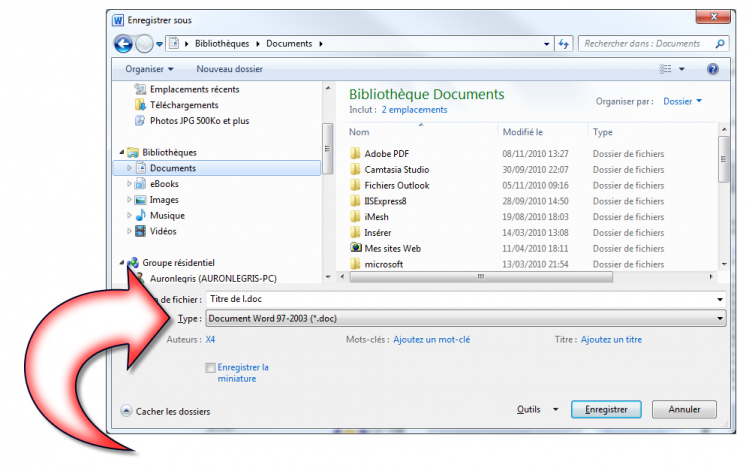The height and width of the screenshot is (474, 749).
Task: Select the iMesh folder icon
Action: click(x=355, y=216)
